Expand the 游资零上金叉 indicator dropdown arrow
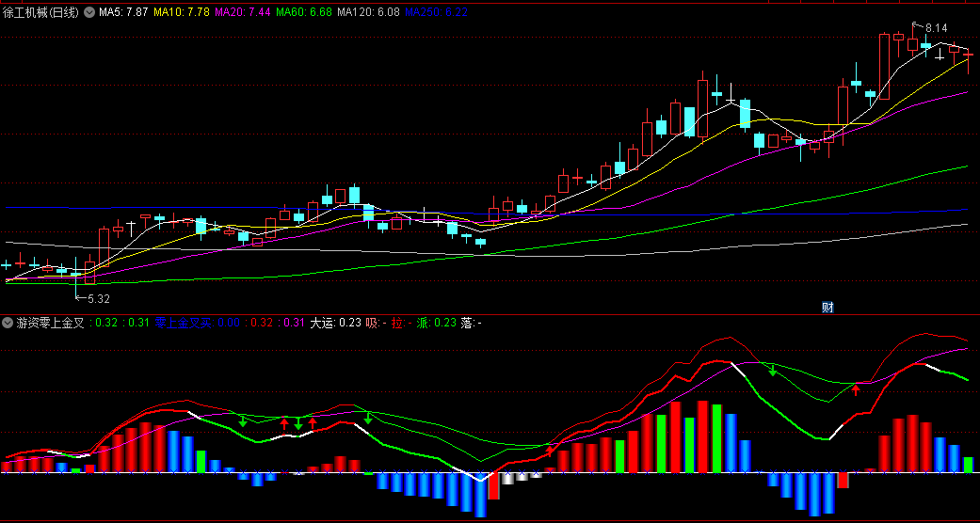980x523 pixels. click(x=8, y=323)
